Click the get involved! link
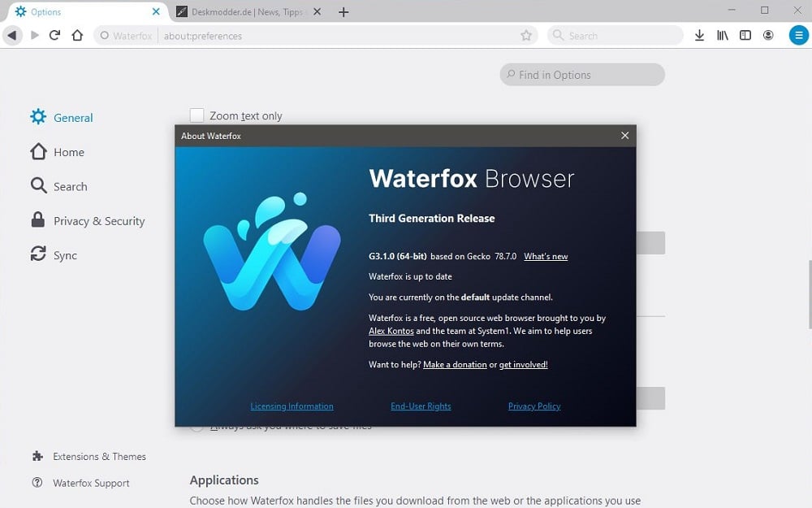Image resolution: width=812 pixels, height=508 pixels. 523,364
